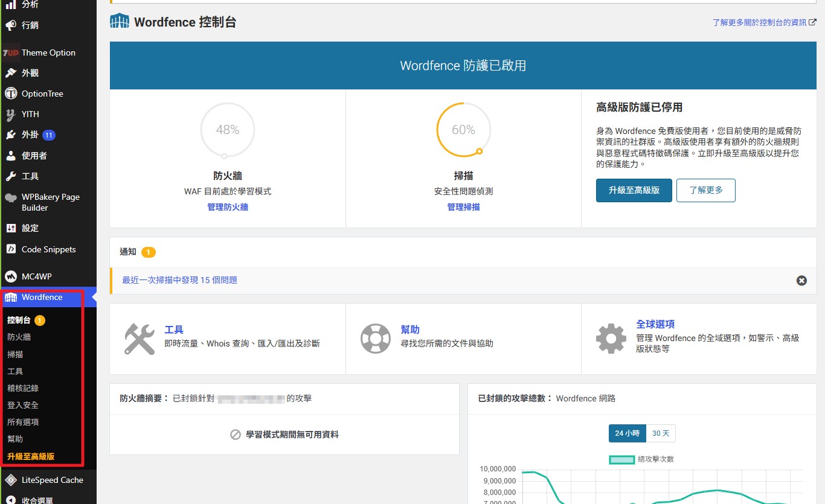The width and height of the screenshot is (825, 504).
Task: Toggle the 總攻擊次數 legend swatch
Action: pos(621,459)
